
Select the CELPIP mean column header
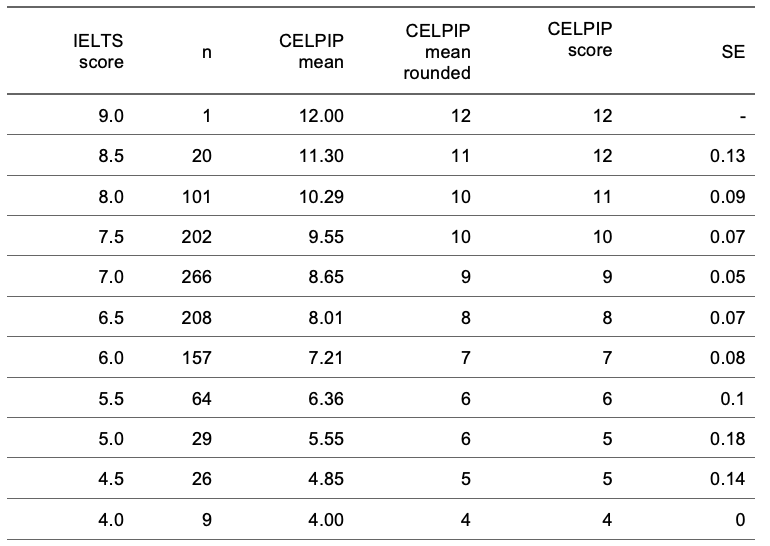pos(311,51)
